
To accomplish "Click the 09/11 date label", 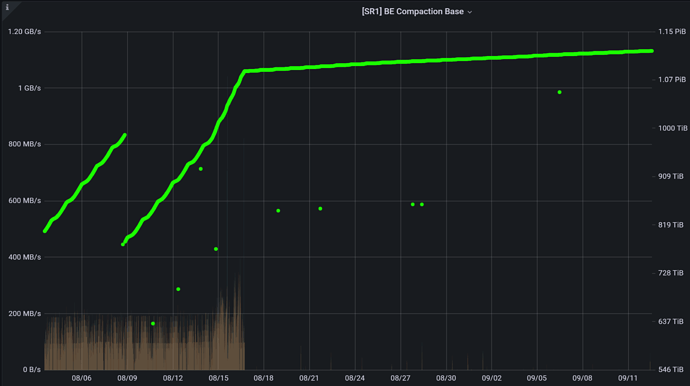I will click(x=628, y=378).
